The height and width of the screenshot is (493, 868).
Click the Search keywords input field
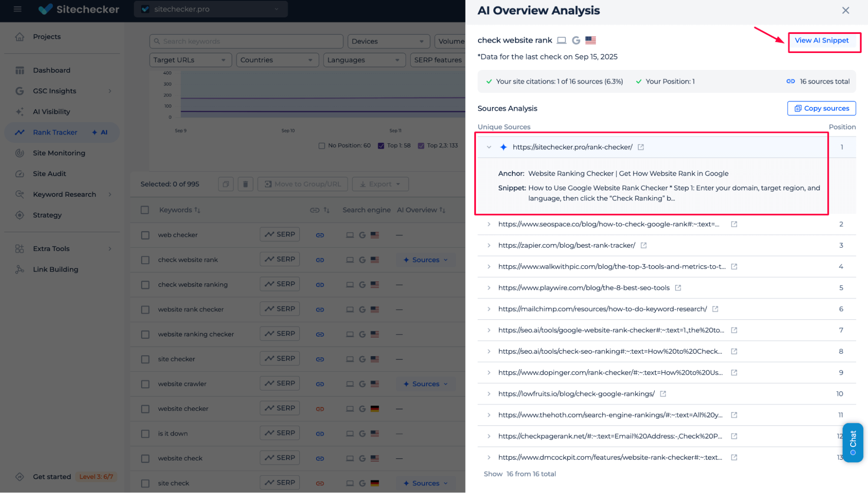[246, 41]
